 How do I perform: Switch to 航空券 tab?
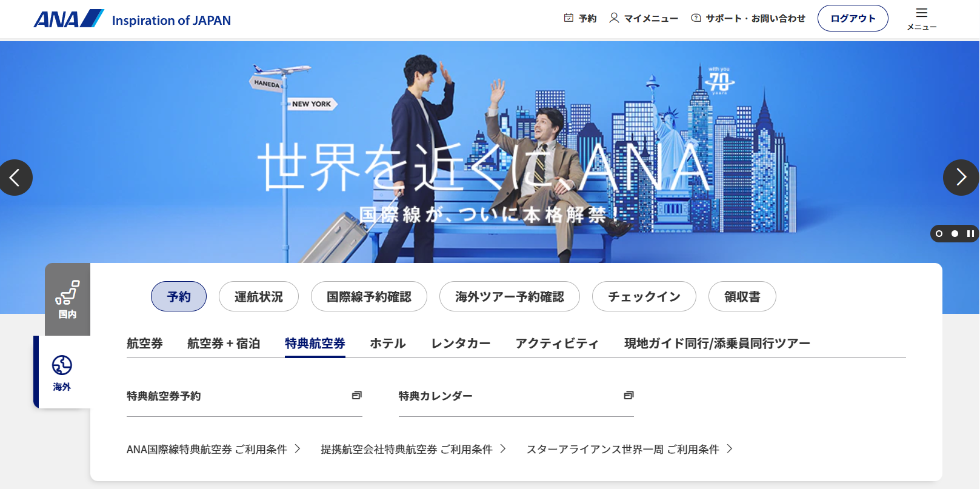pyautogui.click(x=145, y=344)
